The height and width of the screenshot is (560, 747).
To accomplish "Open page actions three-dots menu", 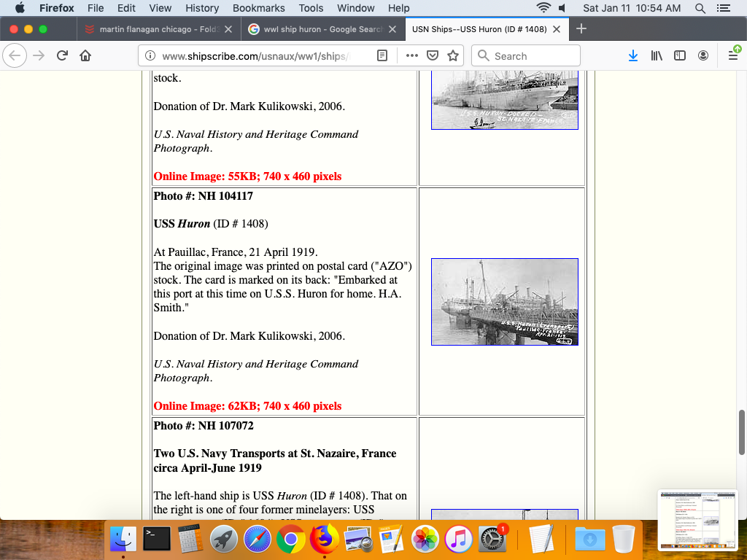I will coord(411,55).
